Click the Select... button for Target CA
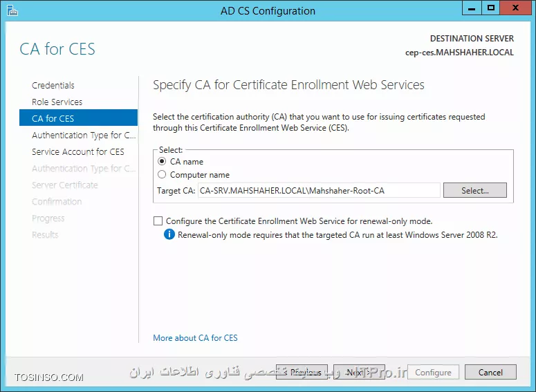 click(475, 190)
